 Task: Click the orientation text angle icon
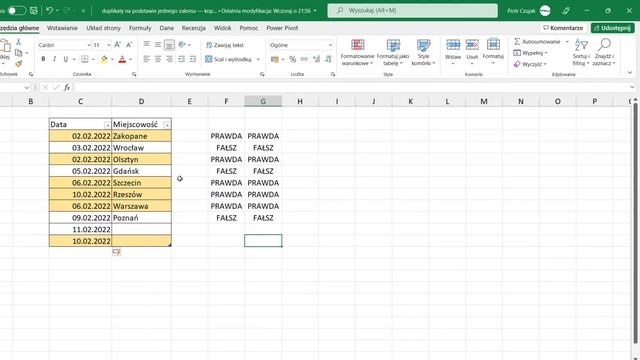pos(182,44)
